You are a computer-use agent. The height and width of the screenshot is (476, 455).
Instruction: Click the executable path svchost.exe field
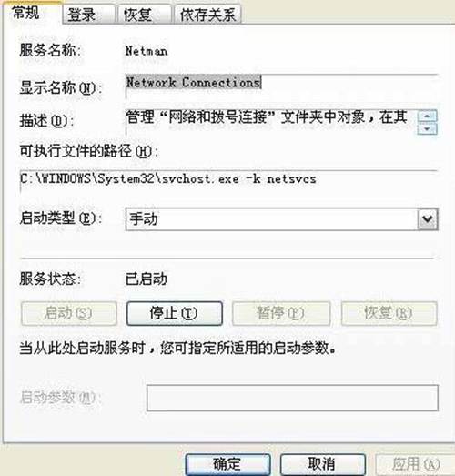229,180
